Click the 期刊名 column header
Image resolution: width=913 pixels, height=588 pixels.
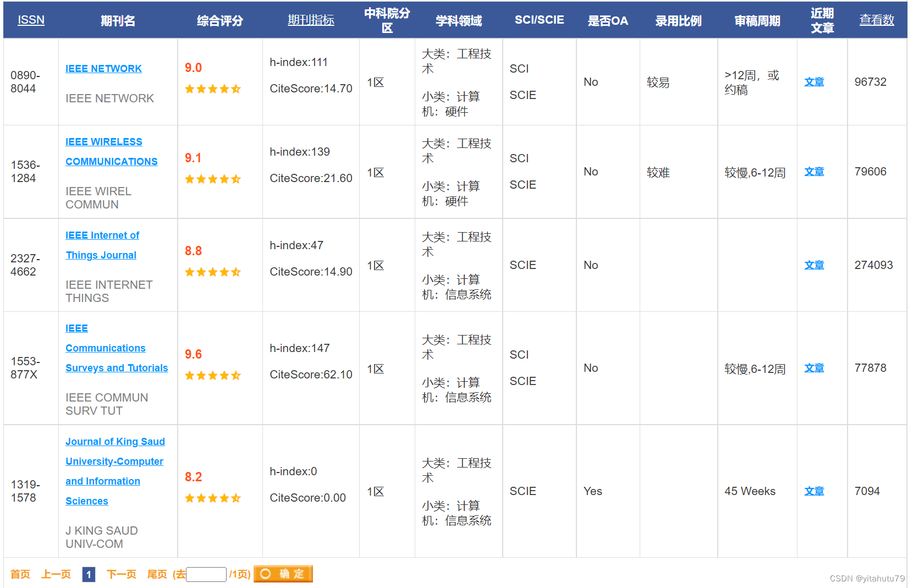(x=118, y=21)
